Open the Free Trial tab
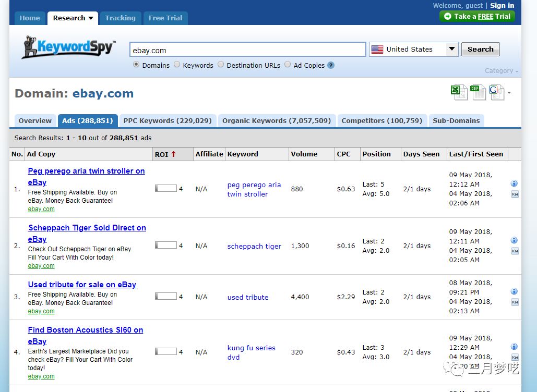The height and width of the screenshot is (392, 537). click(x=165, y=18)
